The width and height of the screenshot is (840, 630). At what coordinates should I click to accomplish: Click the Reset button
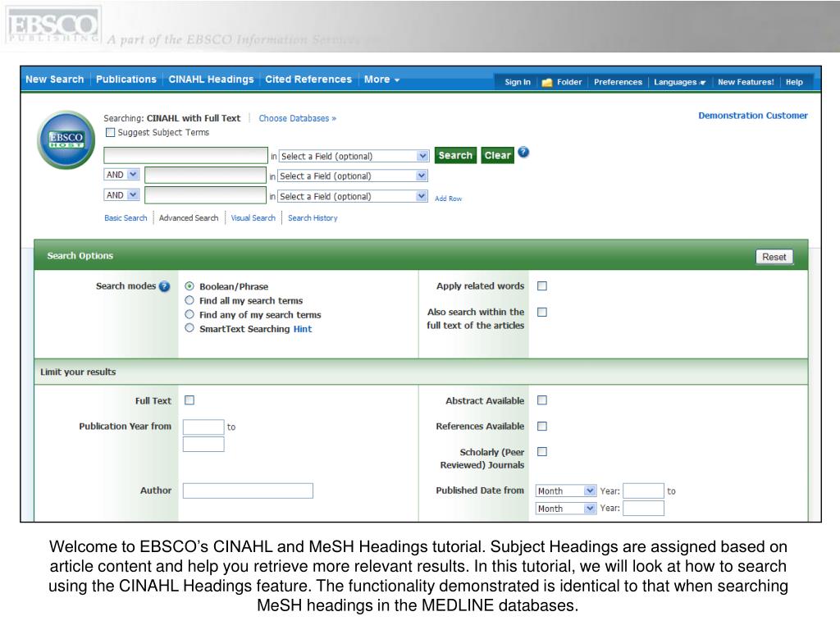774,257
